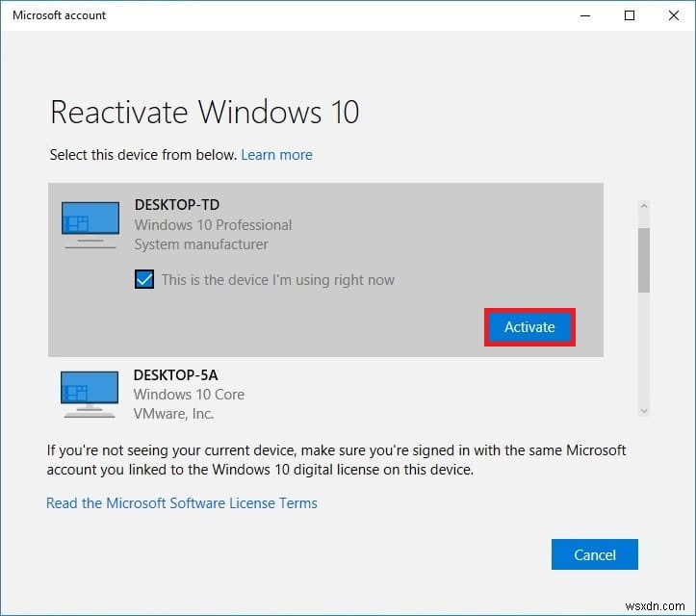Read the Microsoft Software License Terms
This screenshot has width=696, height=616.
182,503
